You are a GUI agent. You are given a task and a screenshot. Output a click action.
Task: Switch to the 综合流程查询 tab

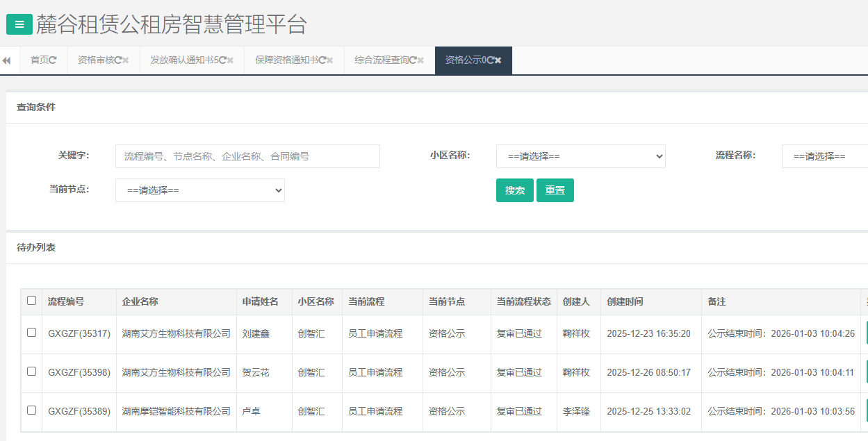coord(381,60)
